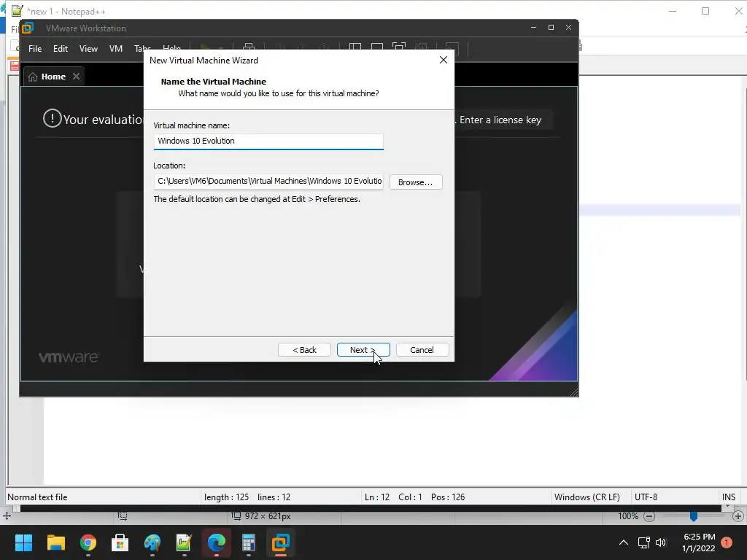Click Browse for VM location

click(415, 182)
